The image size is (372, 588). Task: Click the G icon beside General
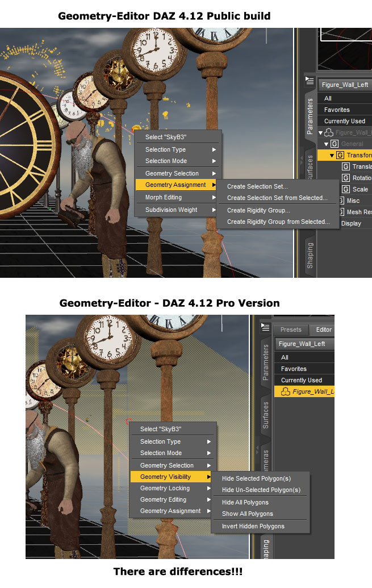point(335,144)
